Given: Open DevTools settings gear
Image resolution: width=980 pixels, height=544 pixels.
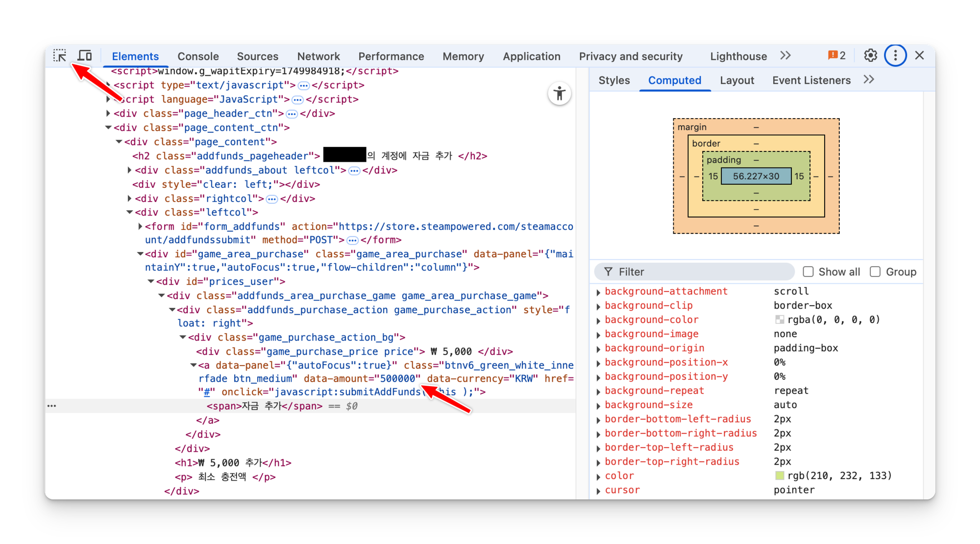Looking at the screenshot, I should 870,56.
